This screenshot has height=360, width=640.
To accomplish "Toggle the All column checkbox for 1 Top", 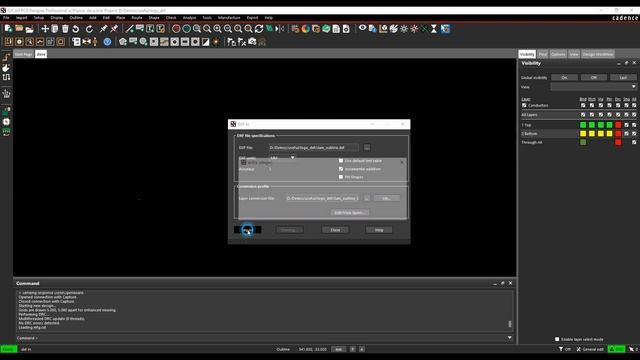I will (634, 125).
